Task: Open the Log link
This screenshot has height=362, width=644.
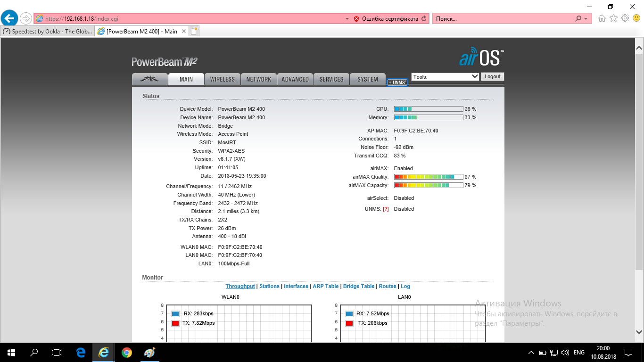Action: pyautogui.click(x=405, y=286)
